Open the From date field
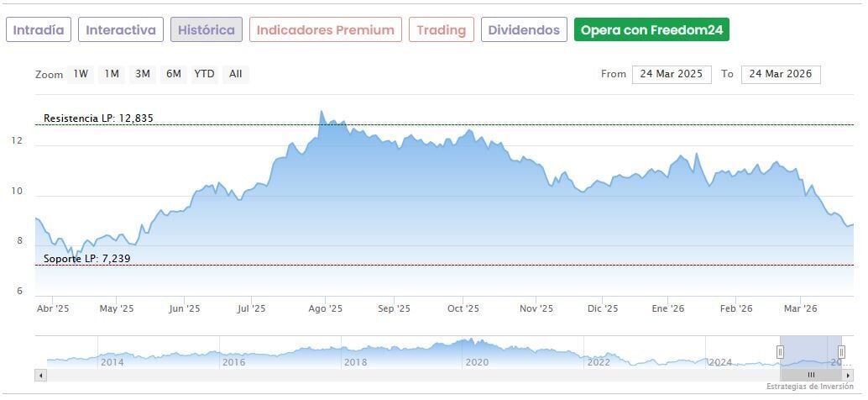The image size is (868, 400). point(672,74)
